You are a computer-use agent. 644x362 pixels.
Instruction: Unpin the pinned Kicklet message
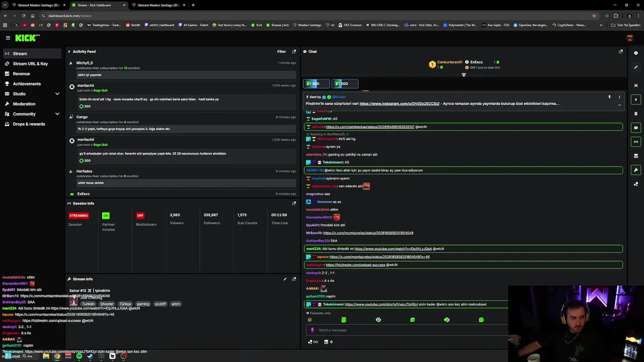[609, 97]
